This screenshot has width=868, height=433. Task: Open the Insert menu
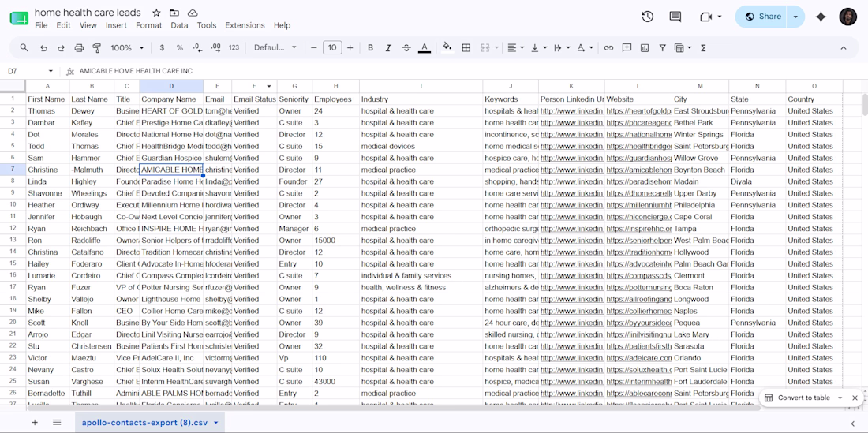(116, 25)
